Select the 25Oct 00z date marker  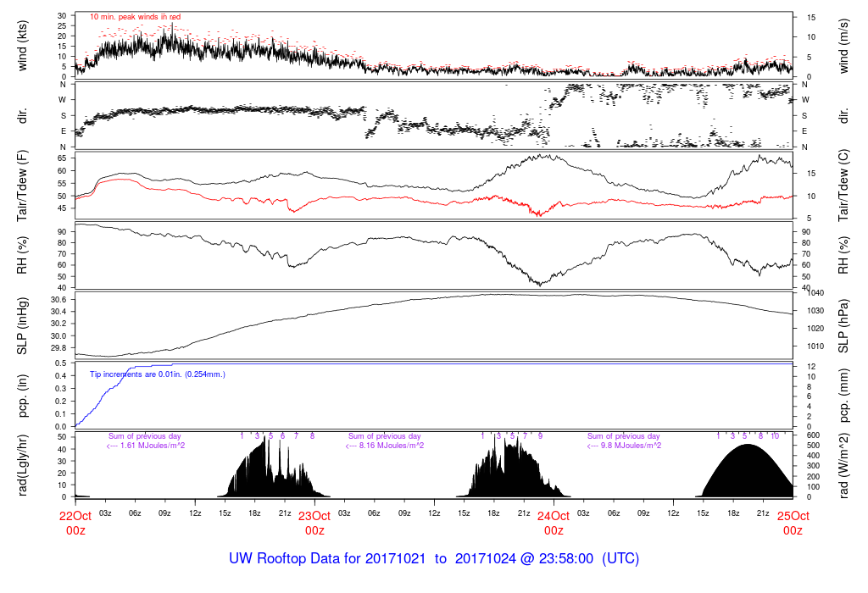pyautogui.click(x=793, y=523)
